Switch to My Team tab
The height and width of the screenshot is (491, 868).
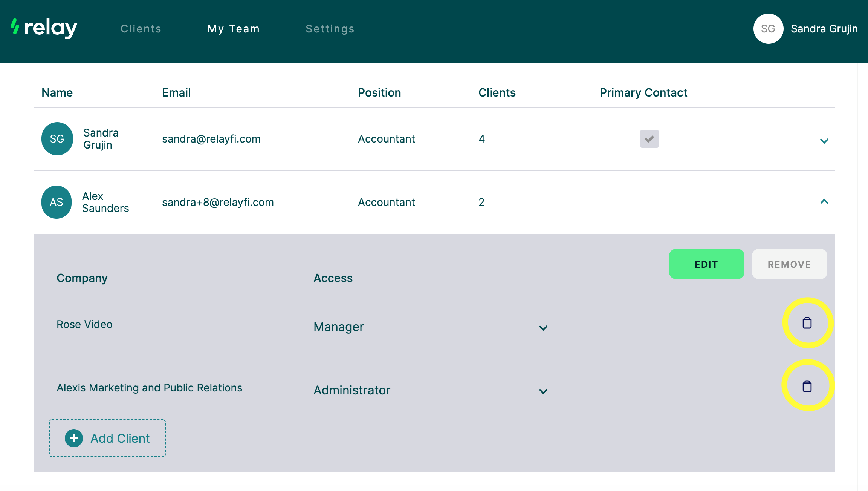point(234,29)
